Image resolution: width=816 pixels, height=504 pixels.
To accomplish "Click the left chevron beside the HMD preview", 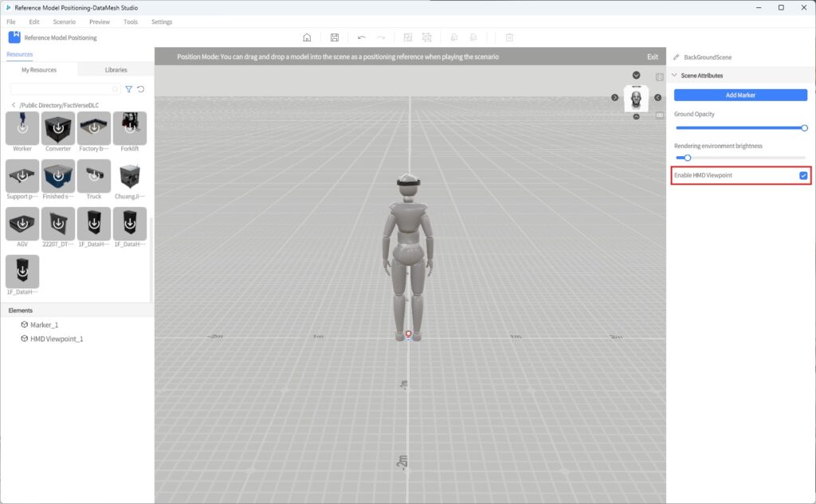I will pyautogui.click(x=657, y=98).
